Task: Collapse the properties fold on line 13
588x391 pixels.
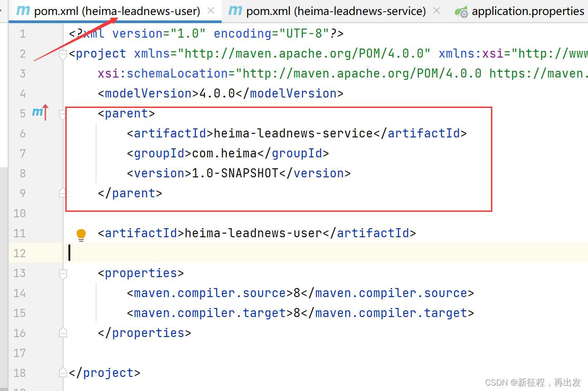Action: (x=63, y=274)
